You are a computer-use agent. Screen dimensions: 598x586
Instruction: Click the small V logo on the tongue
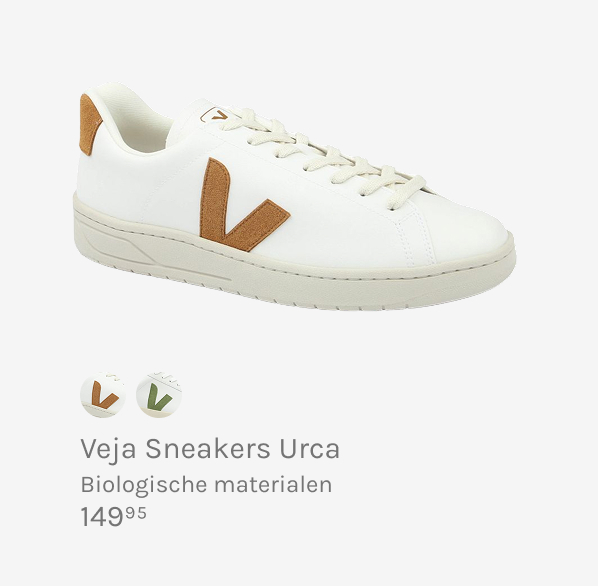[214, 114]
